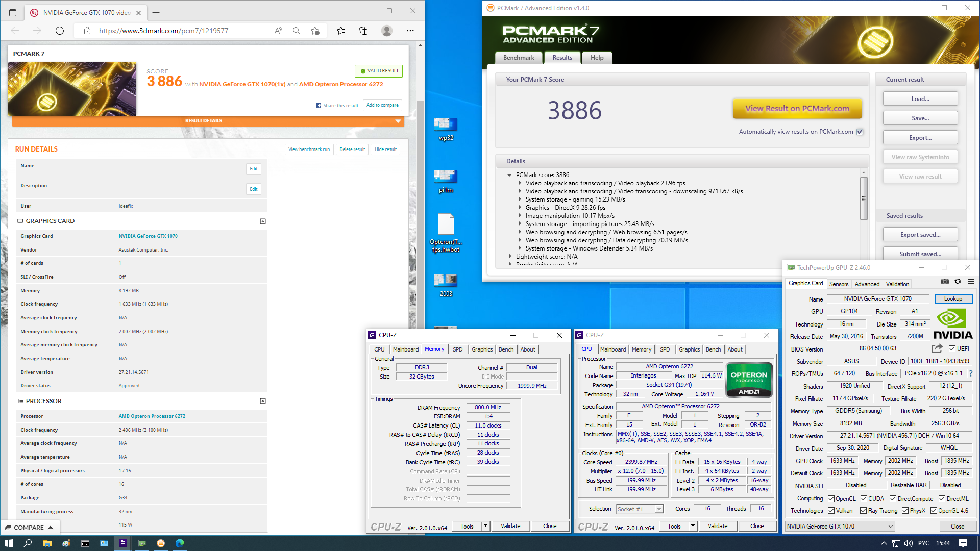Toggle the OpenCL checkbox in GPU-Z
This screenshot has height=551, width=980.
831,499
